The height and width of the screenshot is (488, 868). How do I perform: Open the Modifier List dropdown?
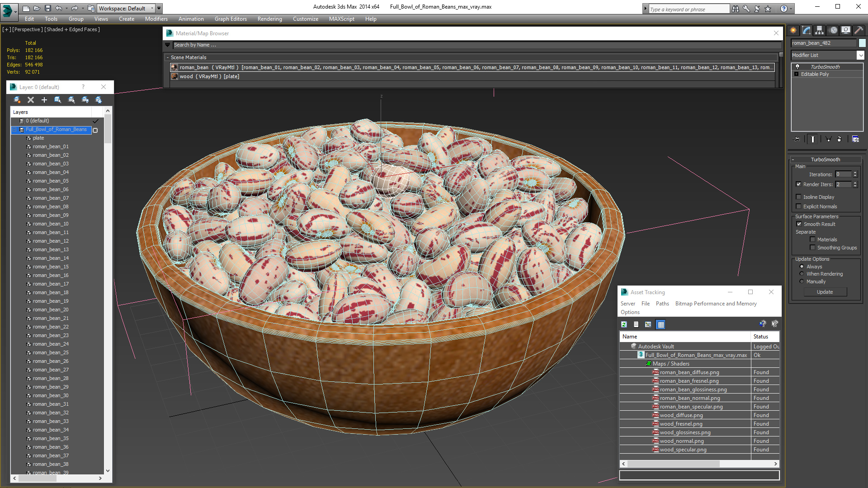click(860, 55)
